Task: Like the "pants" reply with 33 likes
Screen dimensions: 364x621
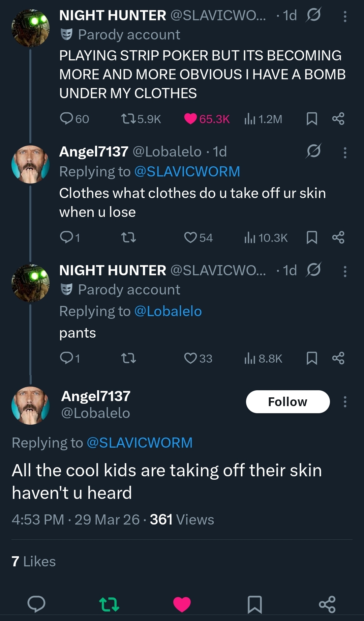Action: pyautogui.click(x=190, y=358)
